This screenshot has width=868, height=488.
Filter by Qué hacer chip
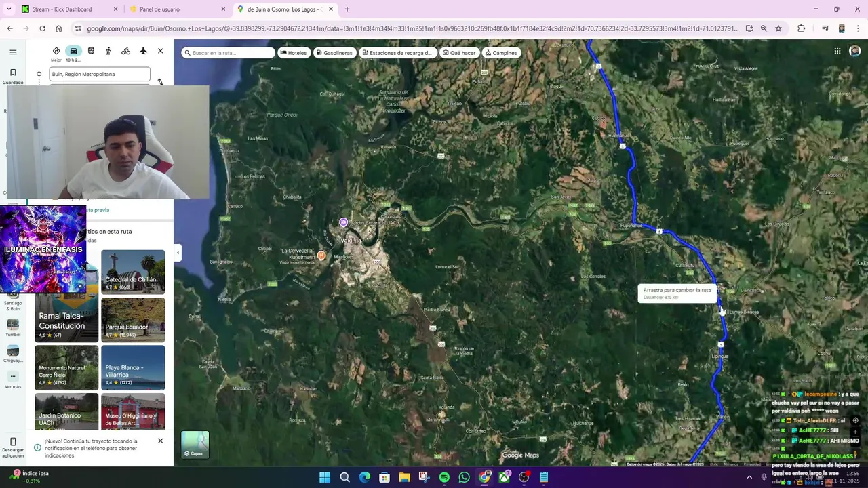click(x=459, y=52)
